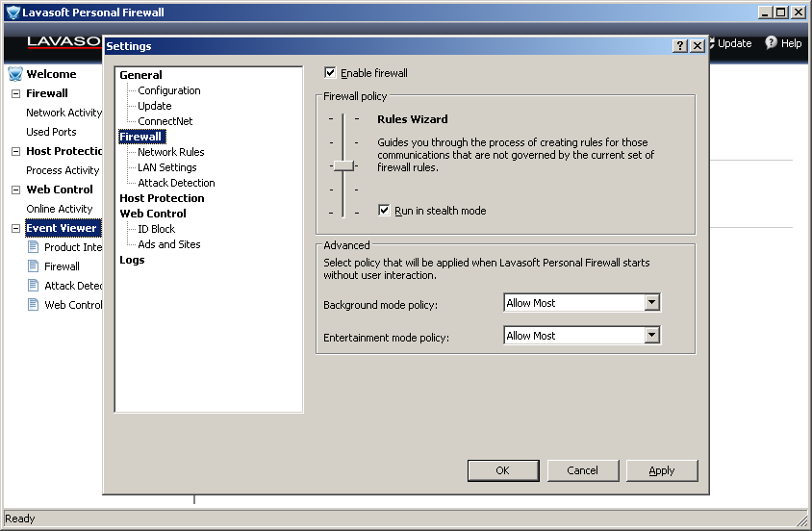Image resolution: width=812 pixels, height=531 pixels.
Task: Click the Apply button
Action: 662,470
